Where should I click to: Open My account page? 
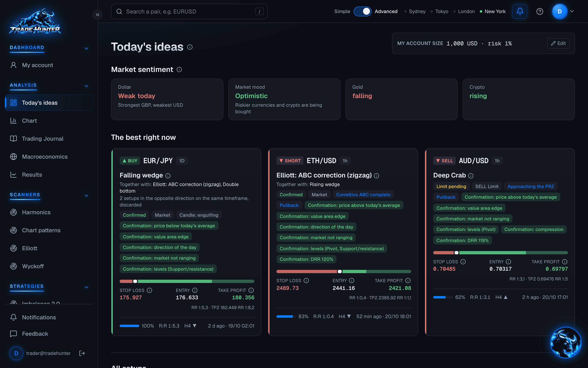coord(49,65)
